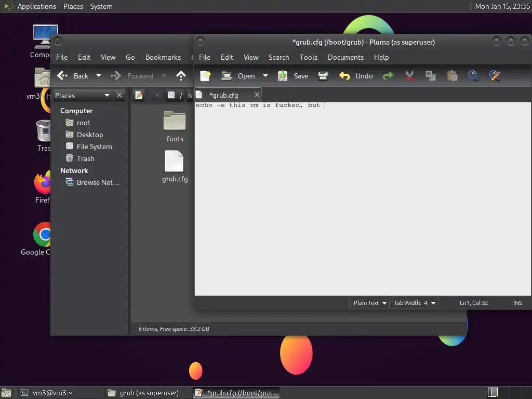
Task: Click the clock showing Mon Jan 15
Action: [502, 6]
